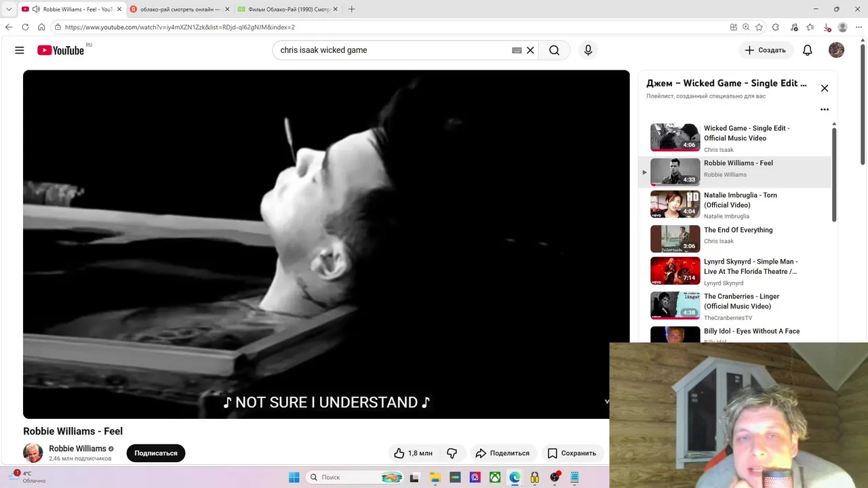Play Lynyrd Skynyrd - Simple Man video
The image size is (868, 488).
pos(734,271)
